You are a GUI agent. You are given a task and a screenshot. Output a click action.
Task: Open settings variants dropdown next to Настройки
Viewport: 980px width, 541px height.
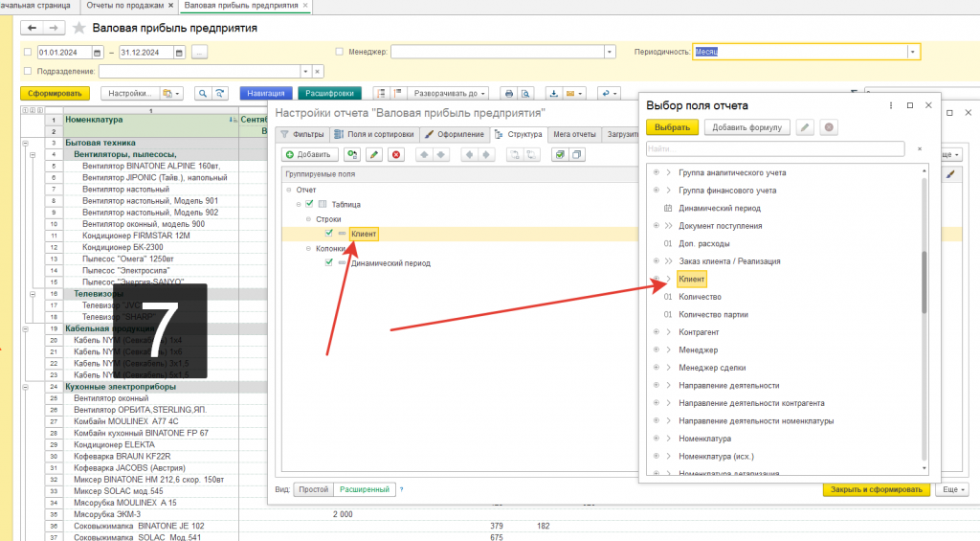pyautogui.click(x=171, y=93)
